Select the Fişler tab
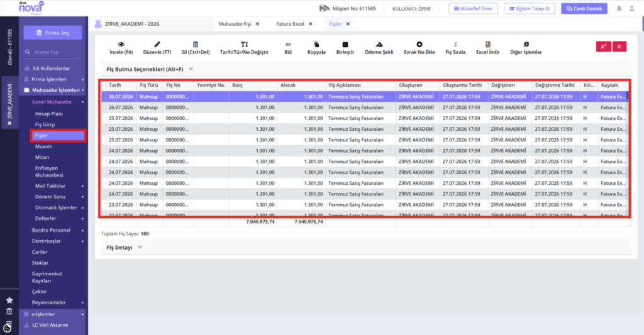 pos(335,24)
